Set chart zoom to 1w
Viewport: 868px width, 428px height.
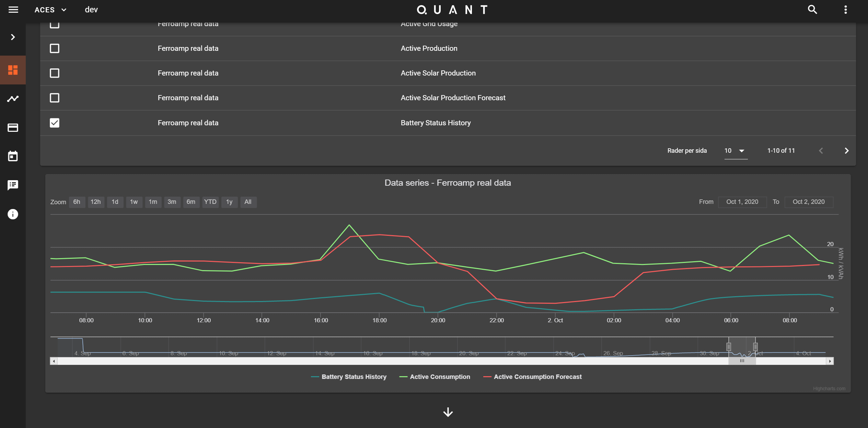pos(134,202)
